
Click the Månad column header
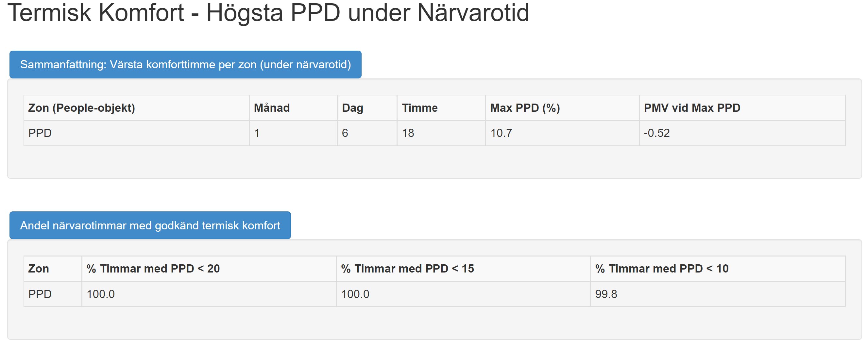point(272,108)
